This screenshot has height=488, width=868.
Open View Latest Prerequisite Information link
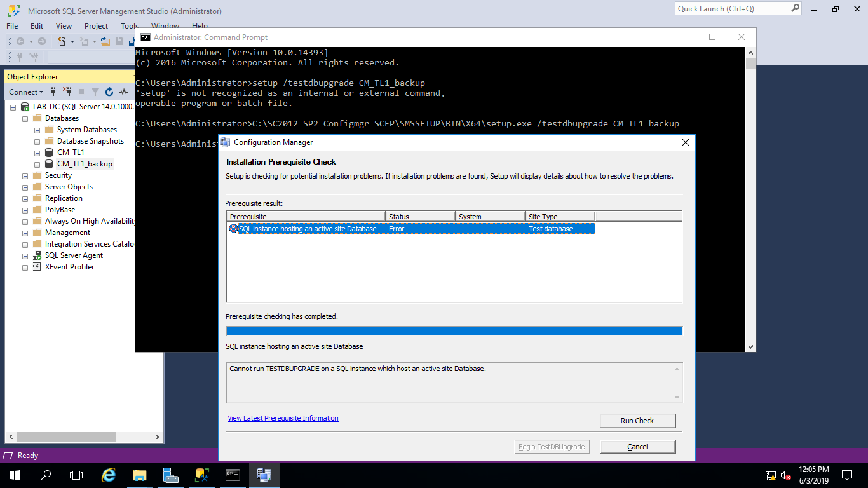tap(283, 418)
